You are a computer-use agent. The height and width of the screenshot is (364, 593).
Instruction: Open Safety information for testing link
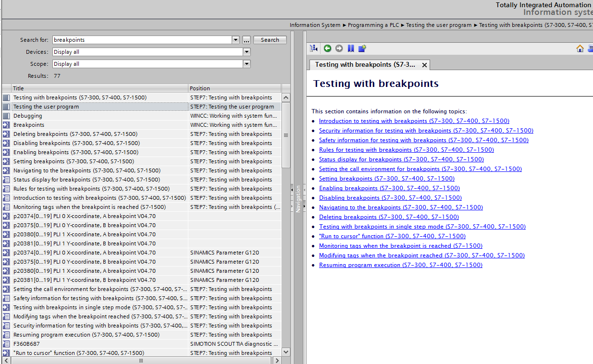(424, 140)
